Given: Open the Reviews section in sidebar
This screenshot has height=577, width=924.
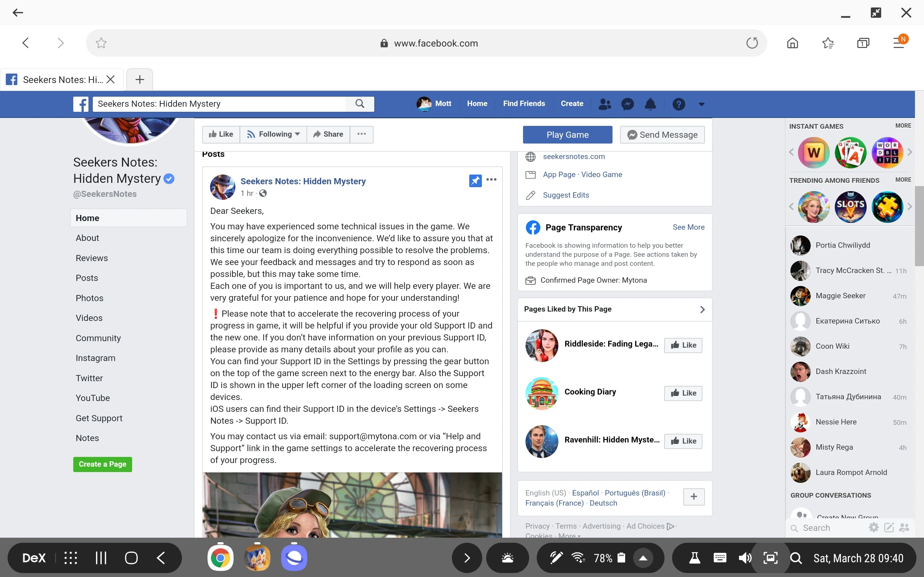Looking at the screenshot, I should pos(92,258).
